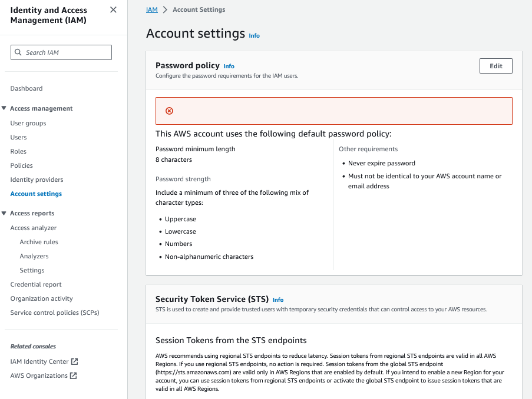This screenshot has width=532, height=399.
Task: Open Info link beside Security Token Service
Action: [x=278, y=300]
